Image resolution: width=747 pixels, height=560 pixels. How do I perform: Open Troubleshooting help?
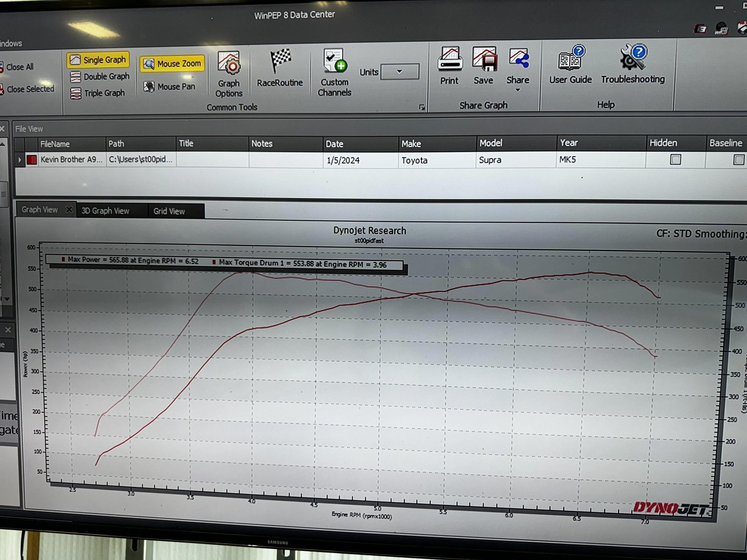633,64
